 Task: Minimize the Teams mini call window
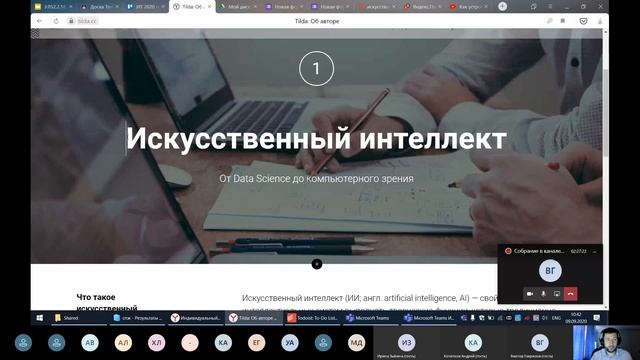click(595, 251)
